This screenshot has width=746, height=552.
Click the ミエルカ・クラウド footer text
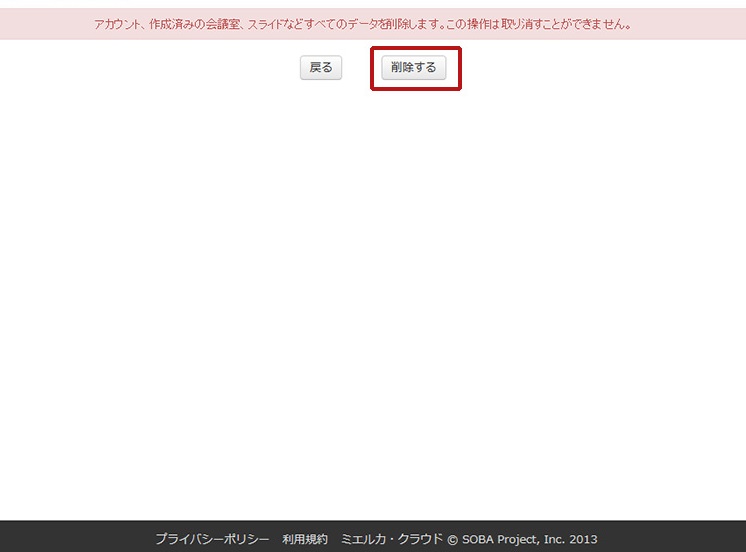click(x=392, y=539)
